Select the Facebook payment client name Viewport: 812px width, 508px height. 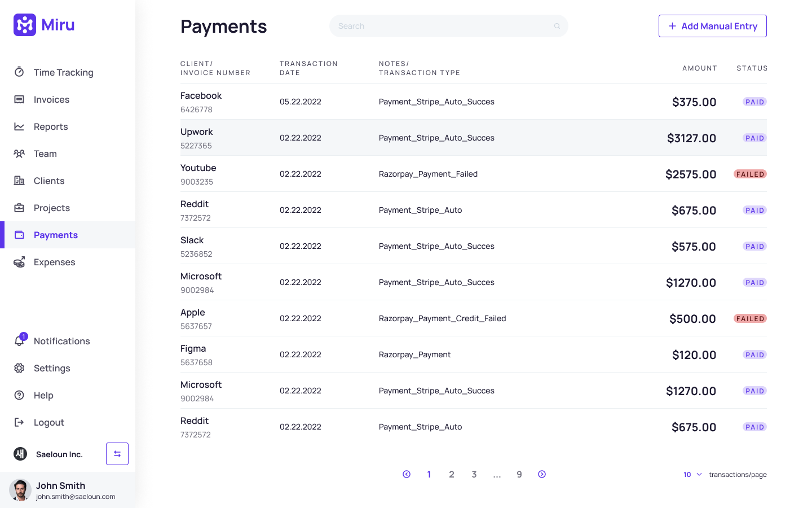click(x=201, y=95)
